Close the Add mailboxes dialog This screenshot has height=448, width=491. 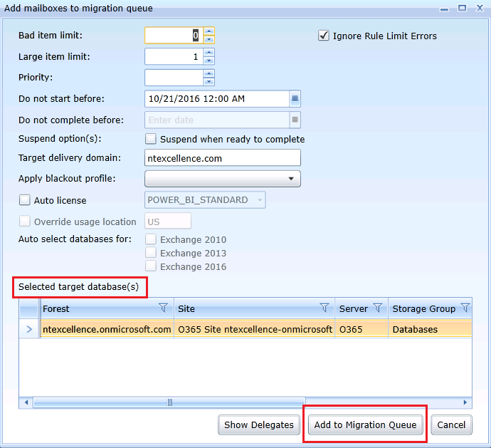480,8
